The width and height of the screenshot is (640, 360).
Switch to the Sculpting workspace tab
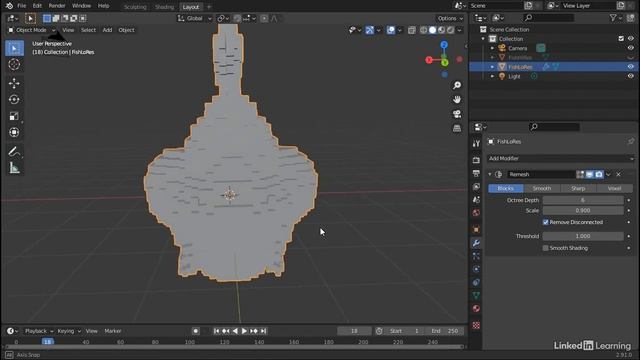click(x=135, y=7)
